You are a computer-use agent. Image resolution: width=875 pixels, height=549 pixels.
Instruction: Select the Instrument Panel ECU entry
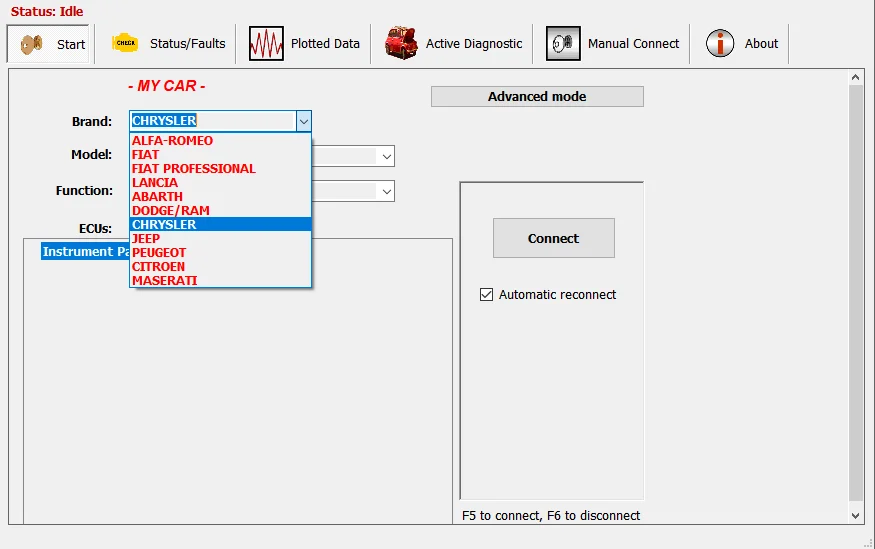[x=85, y=252]
